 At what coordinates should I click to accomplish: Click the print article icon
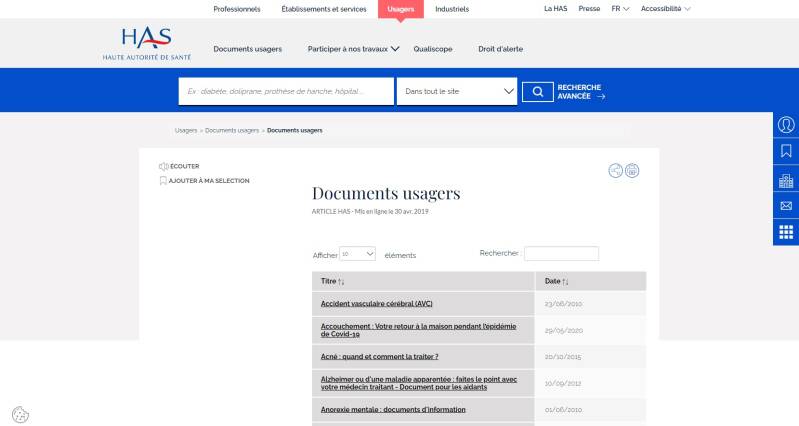(x=632, y=170)
